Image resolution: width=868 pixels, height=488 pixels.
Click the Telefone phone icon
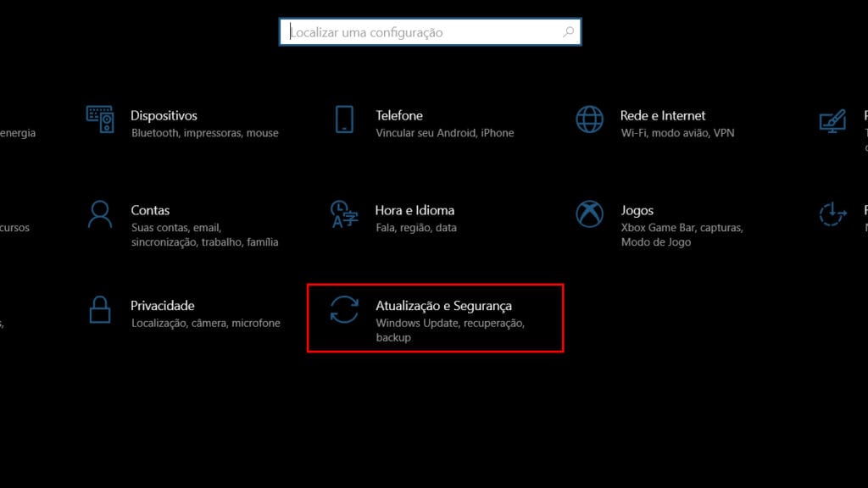[x=344, y=119]
